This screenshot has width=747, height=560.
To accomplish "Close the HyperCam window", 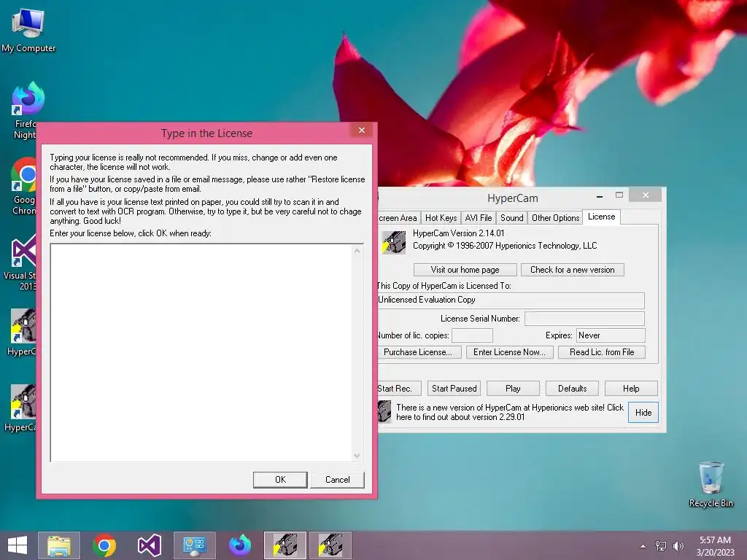I will 645,195.
